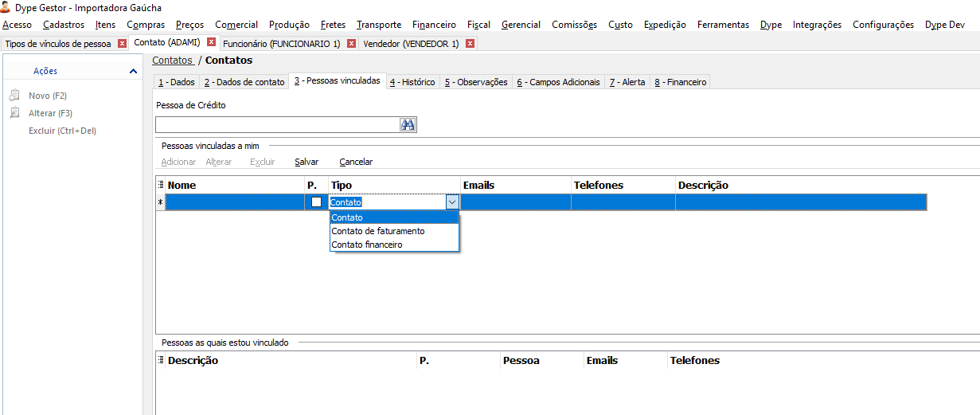Viewport: 980px width, 415px height.
Task: Go to the 7 - Alerta tab
Action: [627, 82]
